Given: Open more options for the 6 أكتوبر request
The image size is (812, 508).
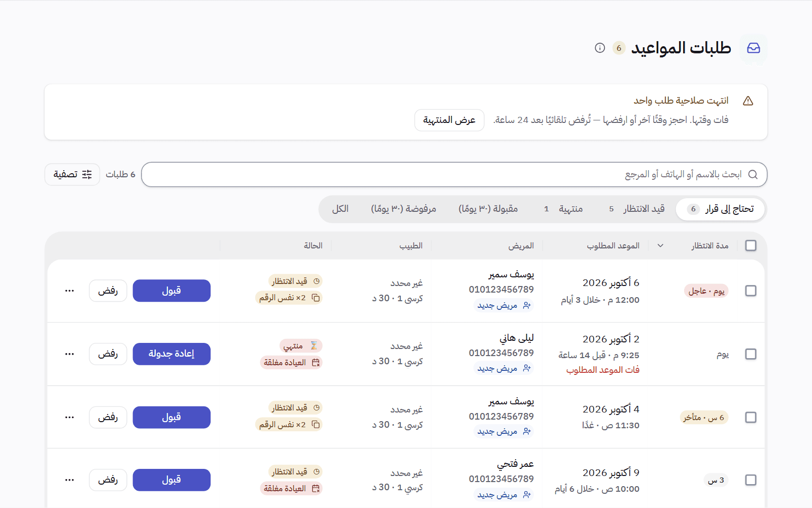Looking at the screenshot, I should [70, 291].
